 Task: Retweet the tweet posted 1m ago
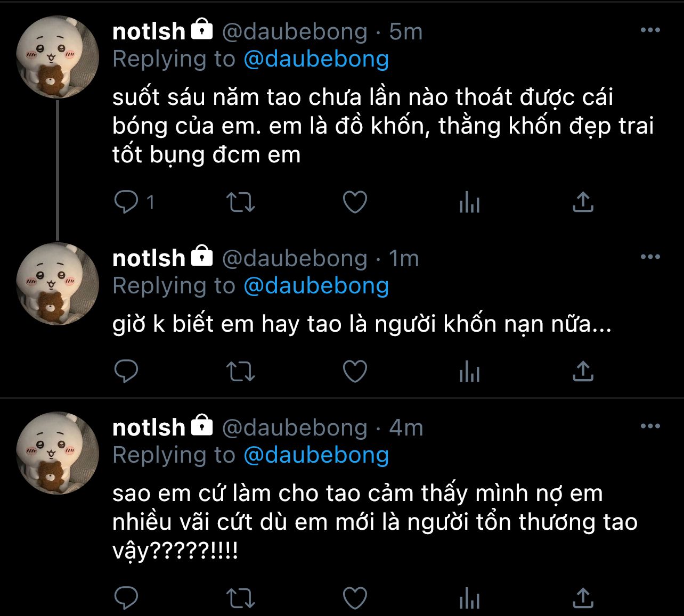(x=241, y=371)
